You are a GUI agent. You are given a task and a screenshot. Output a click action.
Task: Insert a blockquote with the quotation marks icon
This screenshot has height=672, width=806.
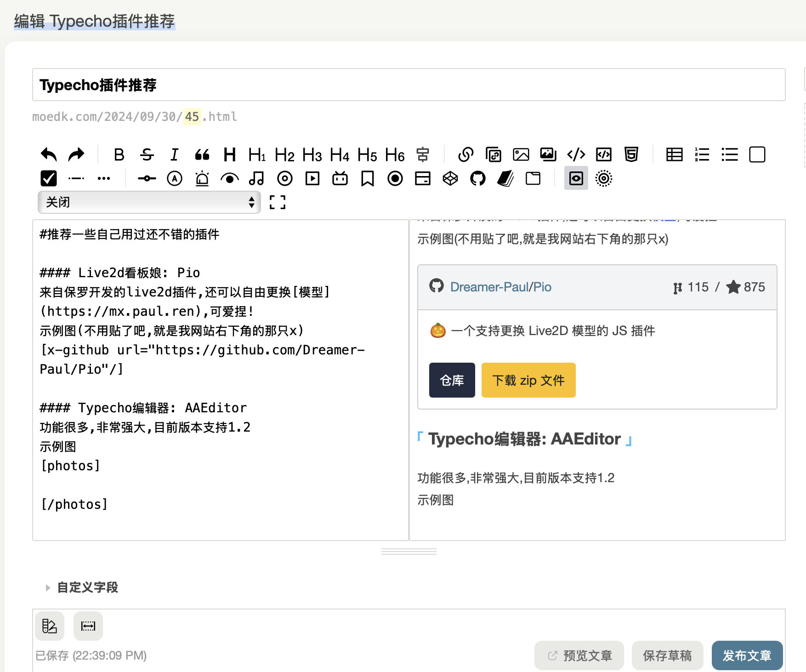click(202, 154)
